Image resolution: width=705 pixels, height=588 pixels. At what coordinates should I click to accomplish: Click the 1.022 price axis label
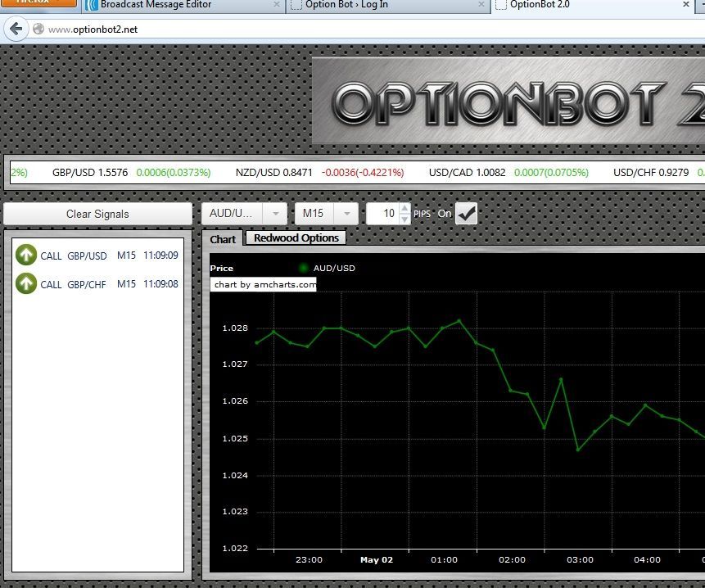pyautogui.click(x=235, y=549)
